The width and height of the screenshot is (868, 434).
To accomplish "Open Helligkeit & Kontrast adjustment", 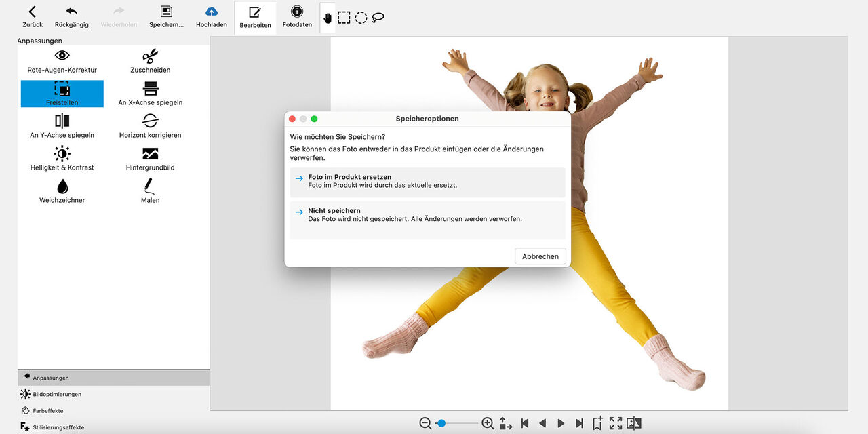I will click(x=62, y=159).
